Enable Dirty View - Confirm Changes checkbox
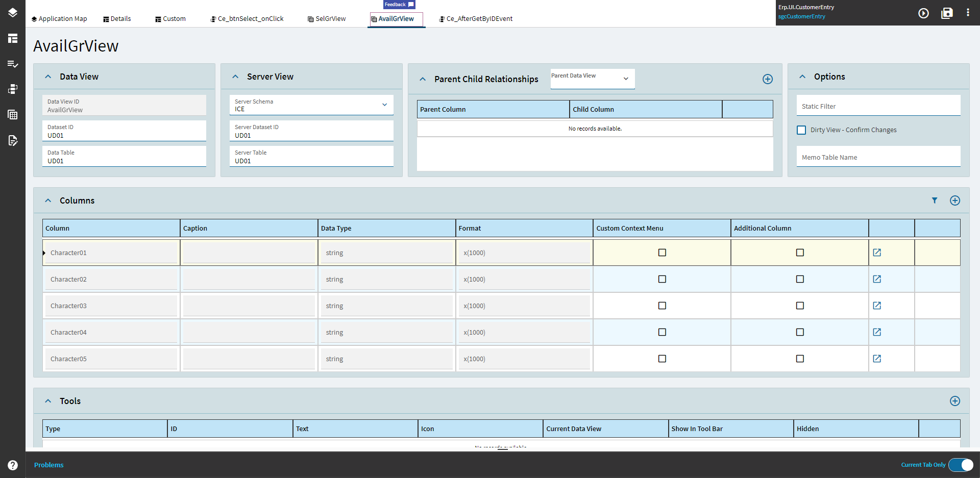The width and height of the screenshot is (980, 478). click(x=801, y=130)
